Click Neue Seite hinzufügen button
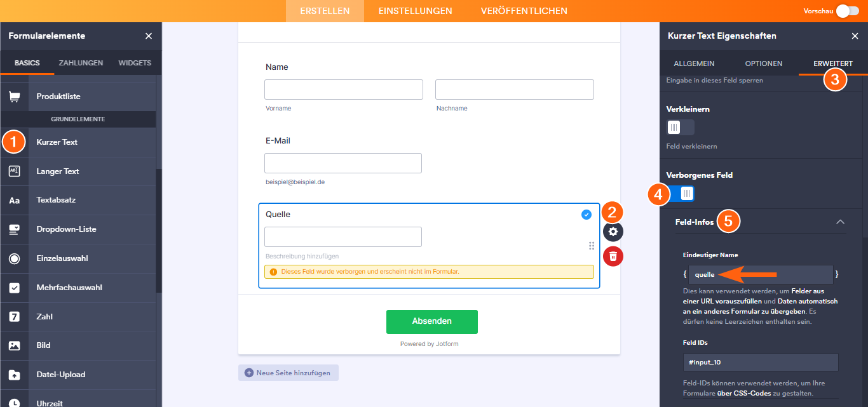868x407 pixels. click(288, 373)
